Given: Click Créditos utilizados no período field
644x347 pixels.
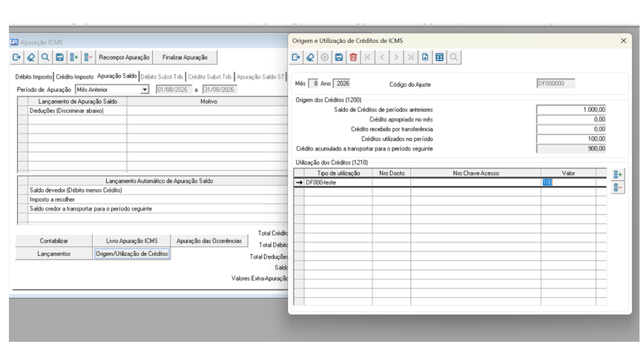Looking at the screenshot, I should click(x=571, y=139).
